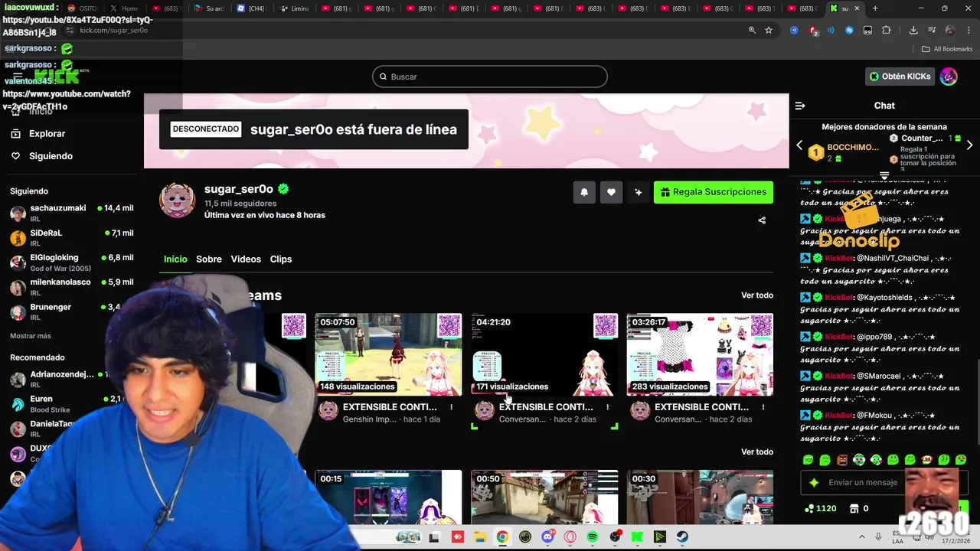Screen dimensions: 980x551
Task: Switch to the Sobre channel tab
Action: [209, 259]
